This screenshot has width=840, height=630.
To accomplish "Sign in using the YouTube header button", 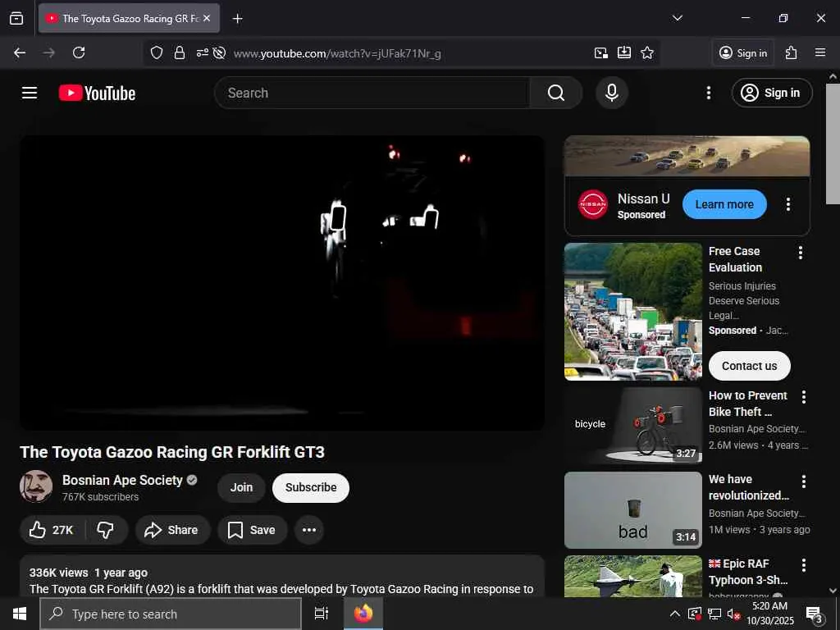I will click(x=771, y=93).
